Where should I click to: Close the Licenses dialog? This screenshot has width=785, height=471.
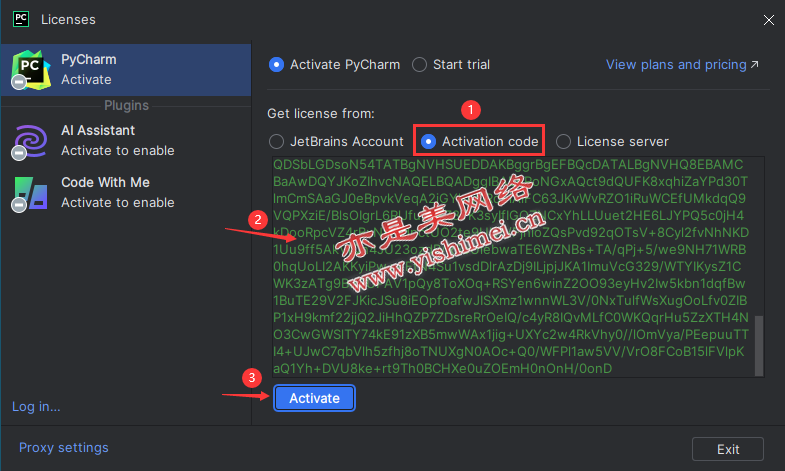click(x=768, y=20)
